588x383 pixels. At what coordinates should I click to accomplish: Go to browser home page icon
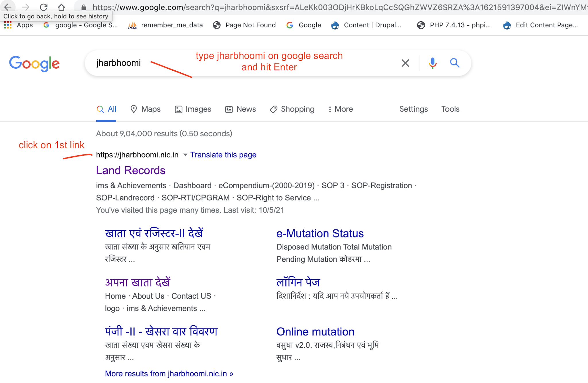coord(61,7)
